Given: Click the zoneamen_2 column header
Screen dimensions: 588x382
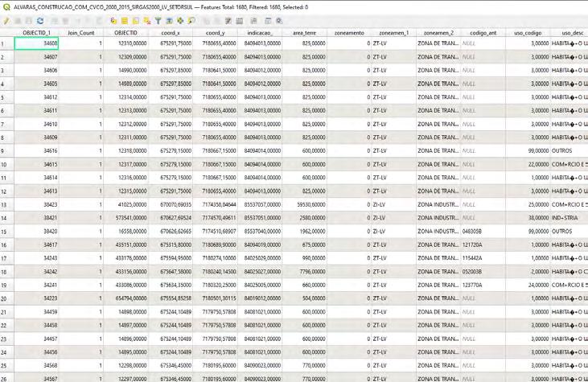Looking at the screenshot, I should (438, 33).
